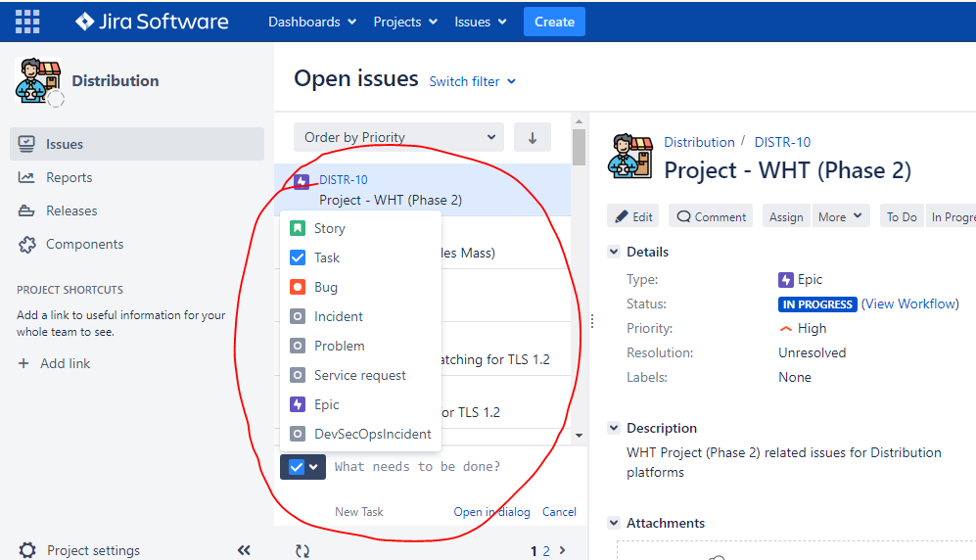Image resolution: width=976 pixels, height=560 pixels.
Task: Click the issue list scrollbar thumb
Action: pyautogui.click(x=579, y=147)
